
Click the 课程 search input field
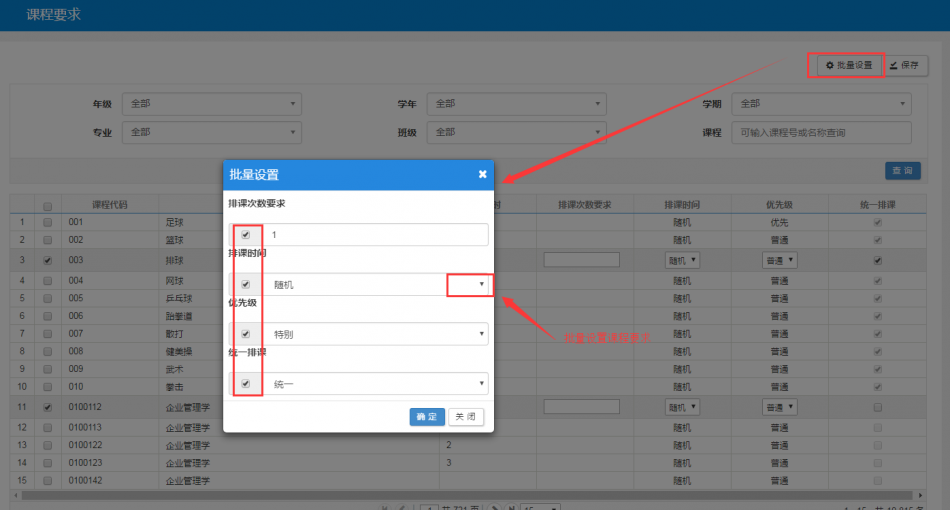[x=821, y=132]
